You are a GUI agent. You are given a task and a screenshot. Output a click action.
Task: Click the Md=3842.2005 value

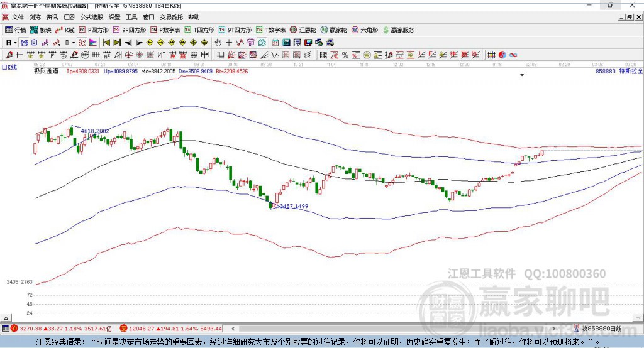(158, 71)
